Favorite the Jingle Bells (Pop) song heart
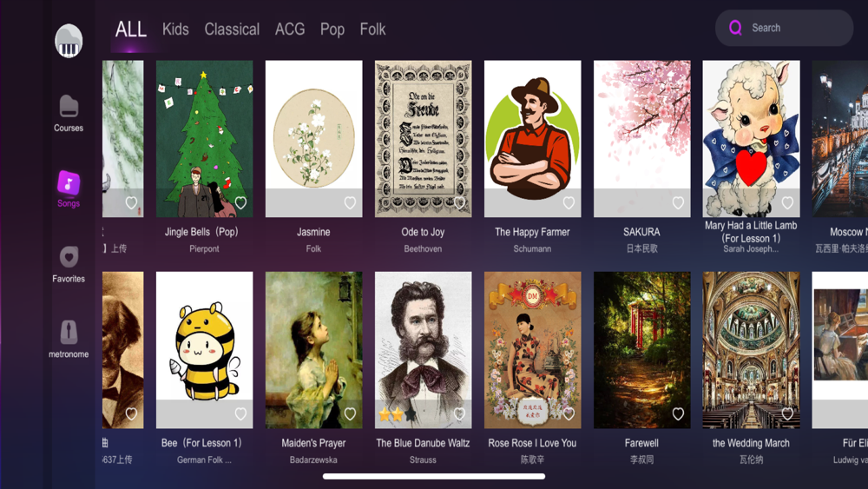 click(x=240, y=202)
